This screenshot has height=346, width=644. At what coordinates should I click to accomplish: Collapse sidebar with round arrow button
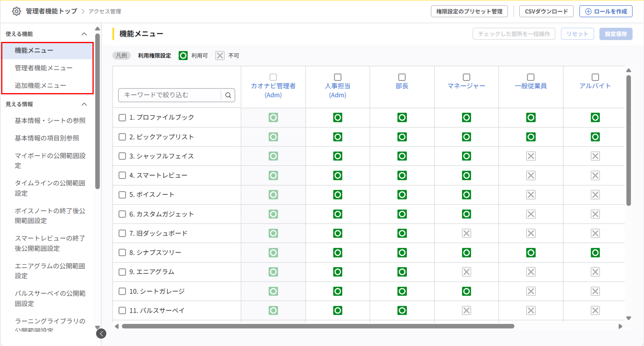[101, 334]
